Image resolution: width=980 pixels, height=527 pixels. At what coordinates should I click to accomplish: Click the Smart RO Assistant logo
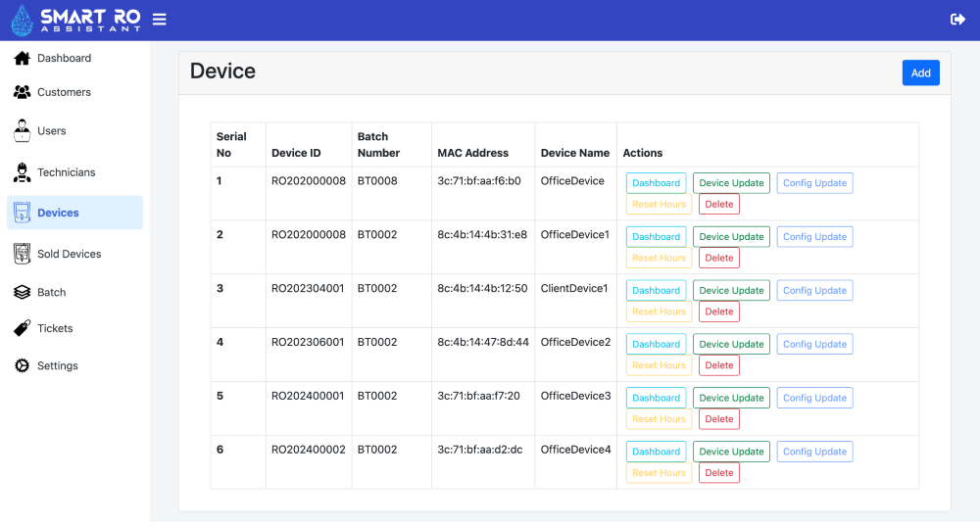coord(75,20)
